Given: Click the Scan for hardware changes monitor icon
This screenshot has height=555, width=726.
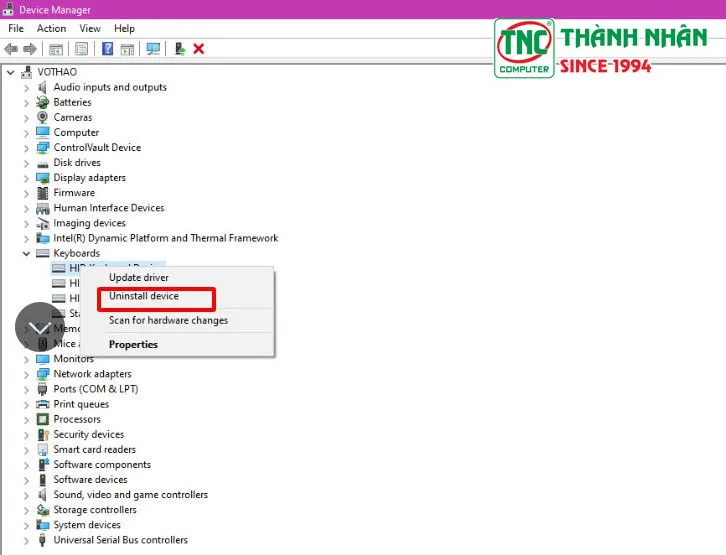Looking at the screenshot, I should [153, 48].
